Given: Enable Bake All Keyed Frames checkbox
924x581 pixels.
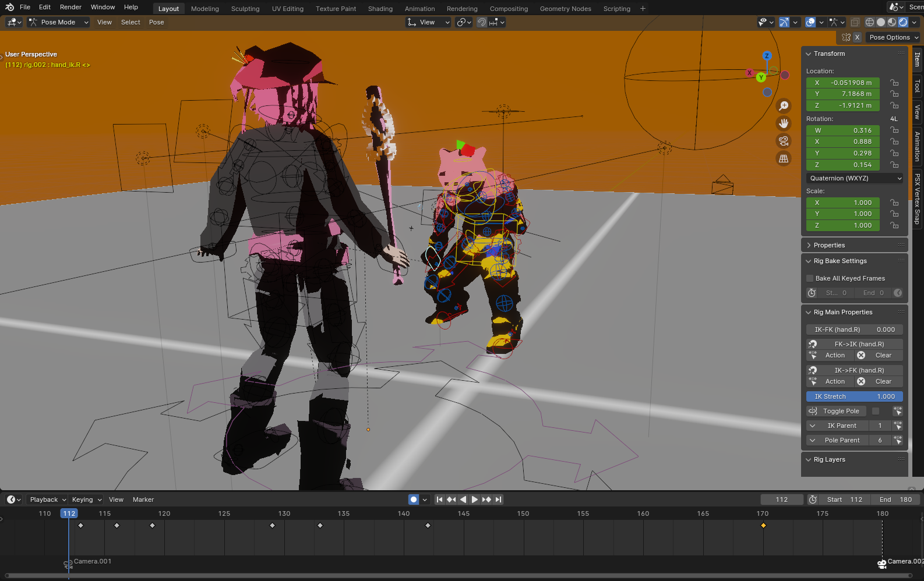Looking at the screenshot, I should click(810, 278).
